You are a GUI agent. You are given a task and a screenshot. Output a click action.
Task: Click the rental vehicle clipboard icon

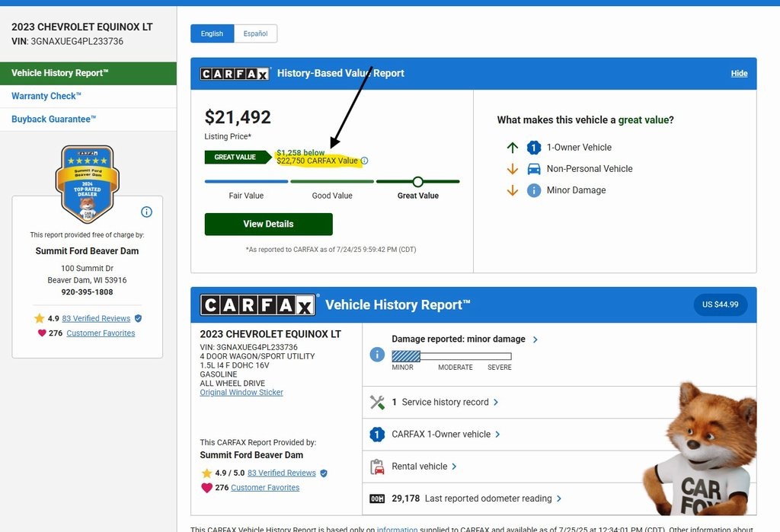pos(377,467)
